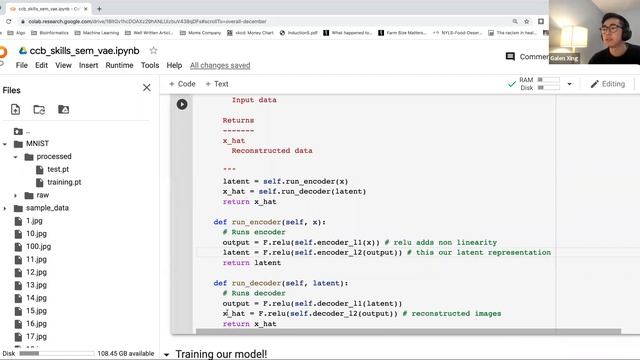Open the 100.jpg file

tap(38, 247)
